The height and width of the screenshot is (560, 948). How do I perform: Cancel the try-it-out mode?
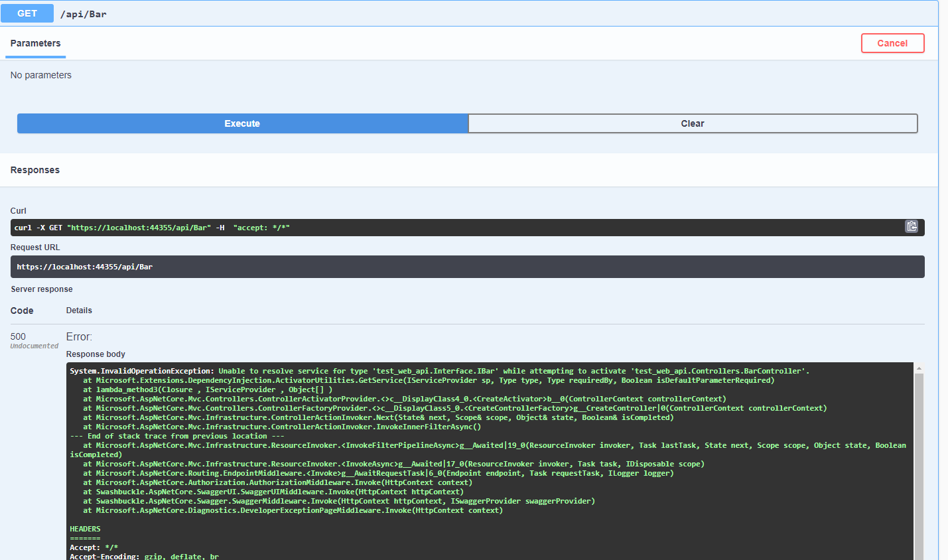coord(892,43)
